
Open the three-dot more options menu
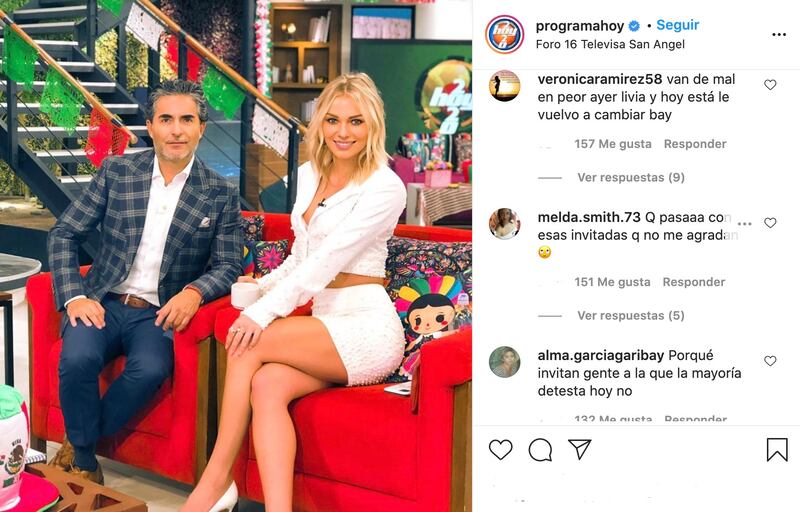pos(779,35)
